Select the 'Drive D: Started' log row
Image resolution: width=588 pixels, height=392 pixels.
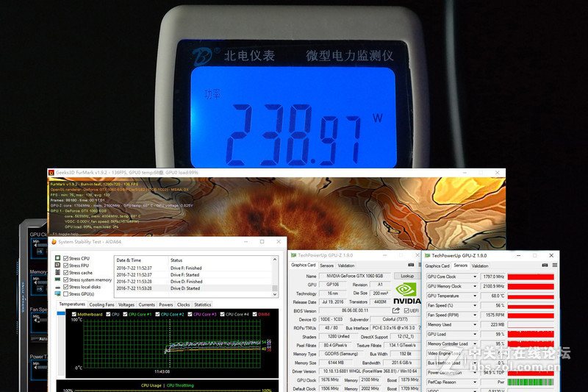(x=193, y=288)
